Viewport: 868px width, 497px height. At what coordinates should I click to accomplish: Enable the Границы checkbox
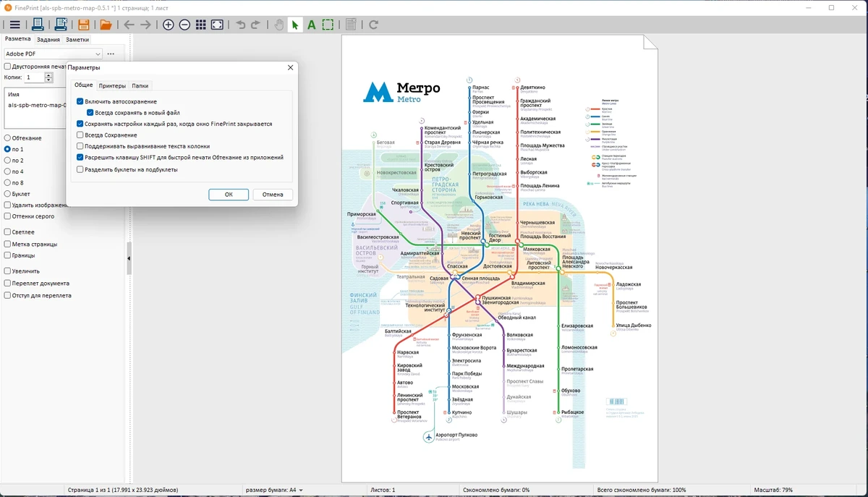(7, 255)
